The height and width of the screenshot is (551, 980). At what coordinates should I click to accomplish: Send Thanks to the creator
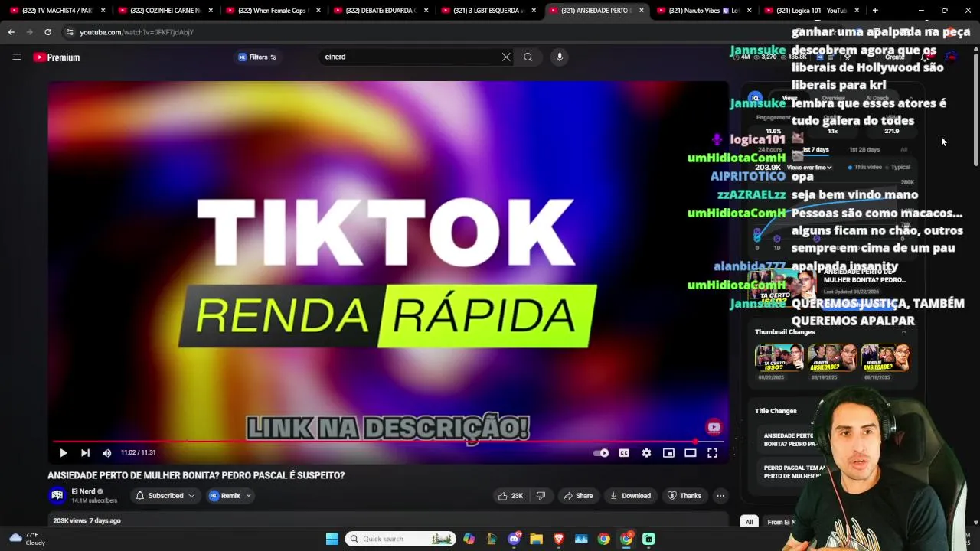[x=684, y=496]
